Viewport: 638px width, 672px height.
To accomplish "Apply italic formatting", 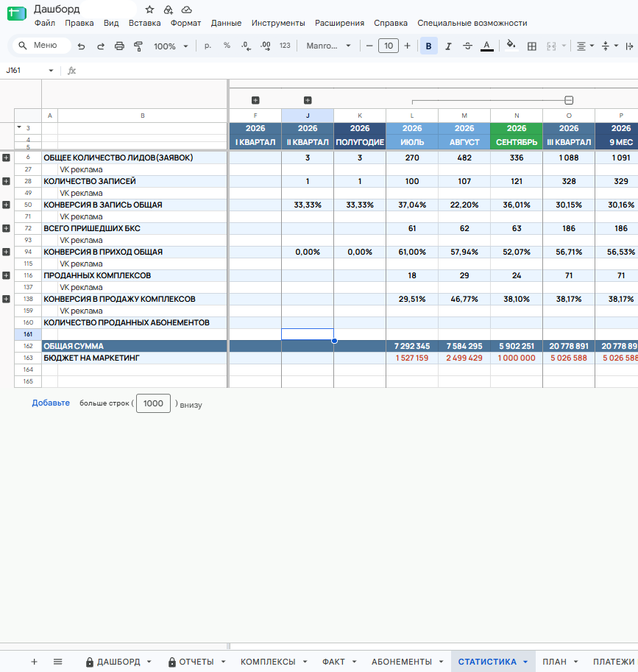I will click(448, 46).
